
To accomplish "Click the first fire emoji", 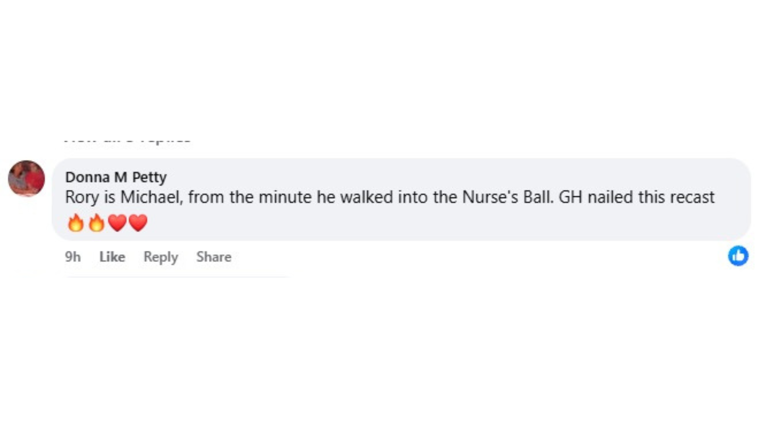I will tap(76, 222).
